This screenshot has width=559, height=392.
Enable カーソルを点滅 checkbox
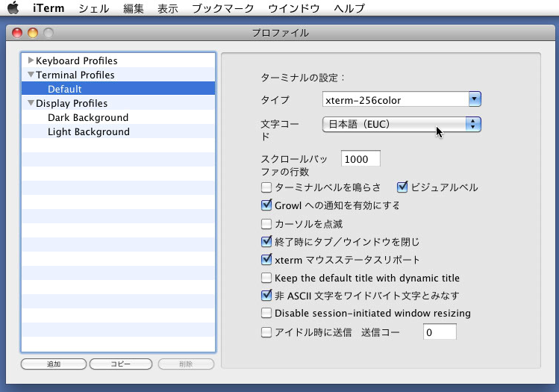266,224
